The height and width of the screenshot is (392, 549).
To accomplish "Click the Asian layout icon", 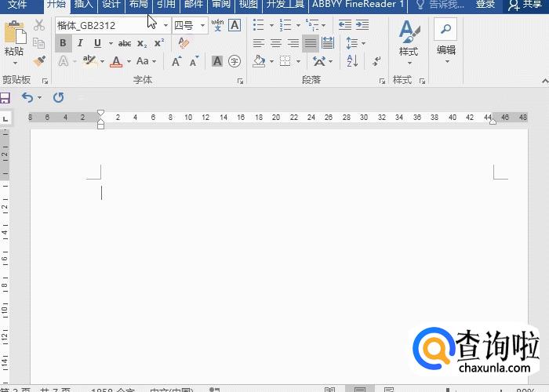I will pyautogui.click(x=318, y=61).
